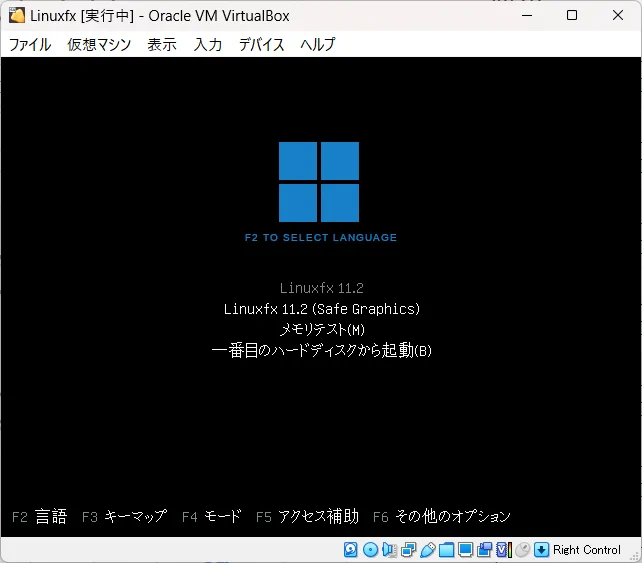The height and width of the screenshot is (563, 642).
Task: Click the F4 モード mode option
Action: (x=212, y=516)
